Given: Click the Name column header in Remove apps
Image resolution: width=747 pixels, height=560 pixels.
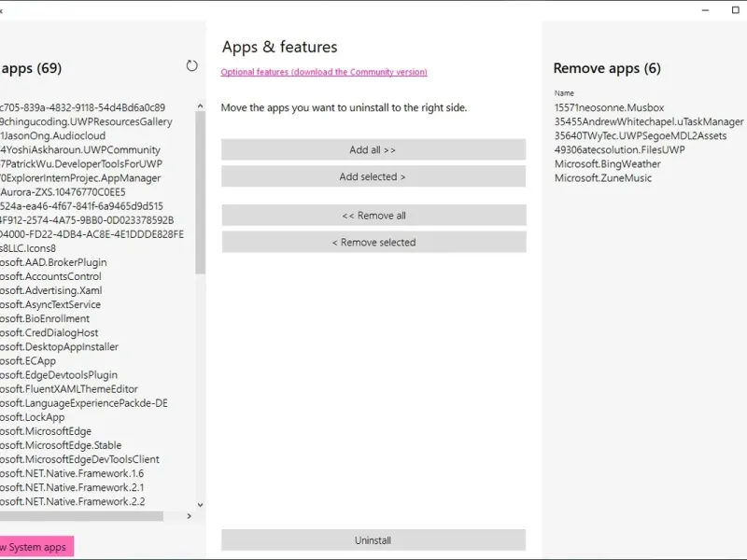Looking at the screenshot, I should pos(564,93).
